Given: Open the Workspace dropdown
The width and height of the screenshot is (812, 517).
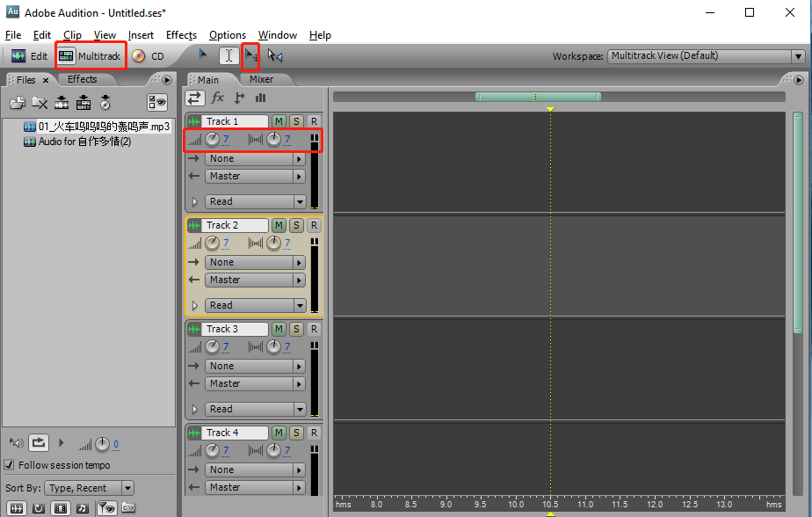Looking at the screenshot, I should pos(706,56).
